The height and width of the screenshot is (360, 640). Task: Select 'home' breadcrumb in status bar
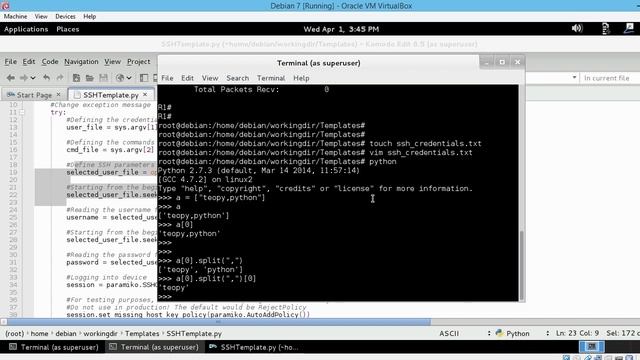[x=39, y=333]
